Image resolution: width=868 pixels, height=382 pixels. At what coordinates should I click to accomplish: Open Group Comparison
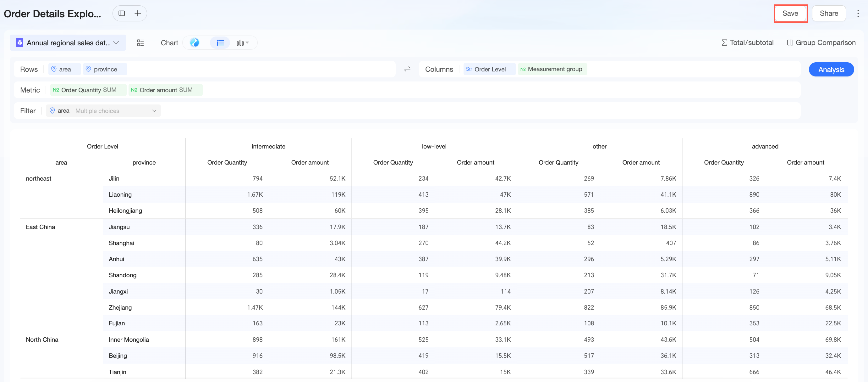click(x=821, y=42)
